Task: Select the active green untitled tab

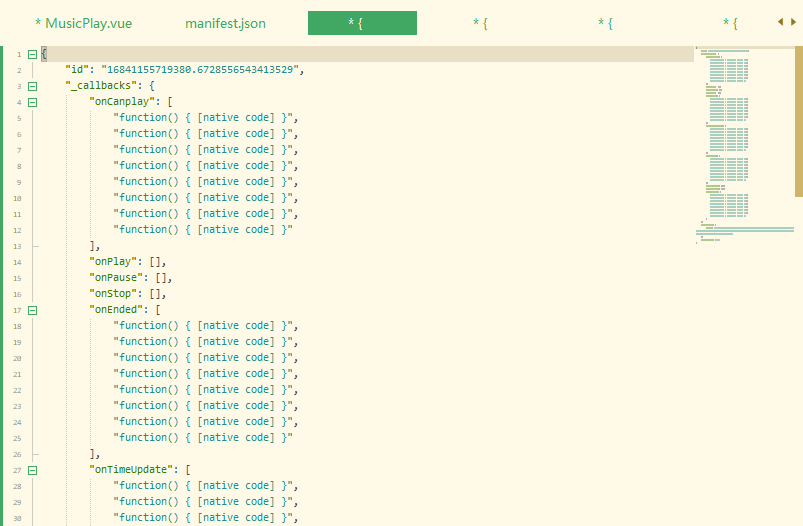Action: click(x=362, y=23)
